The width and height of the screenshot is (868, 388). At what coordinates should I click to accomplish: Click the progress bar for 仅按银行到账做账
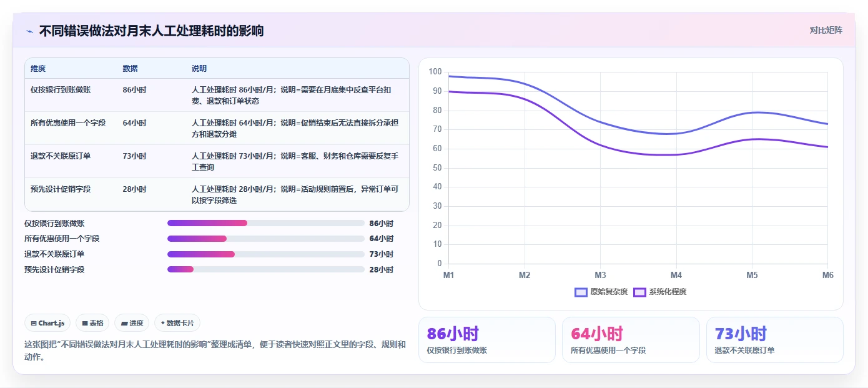coord(266,223)
